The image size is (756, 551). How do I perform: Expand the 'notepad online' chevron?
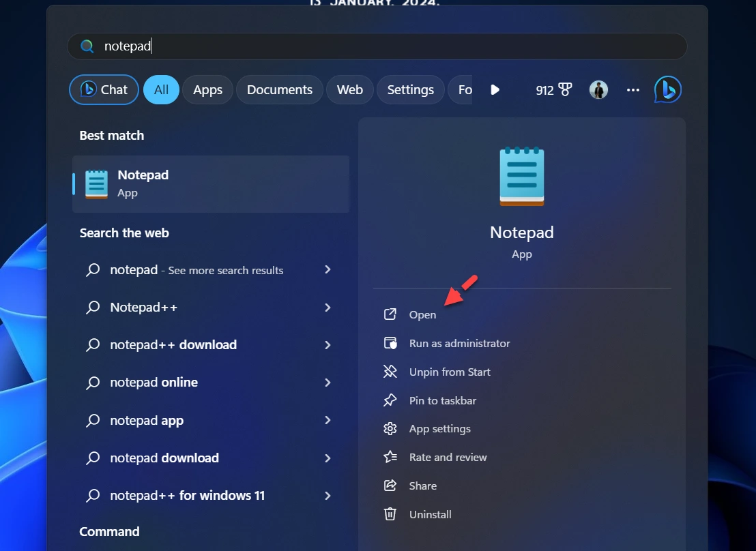[328, 383]
